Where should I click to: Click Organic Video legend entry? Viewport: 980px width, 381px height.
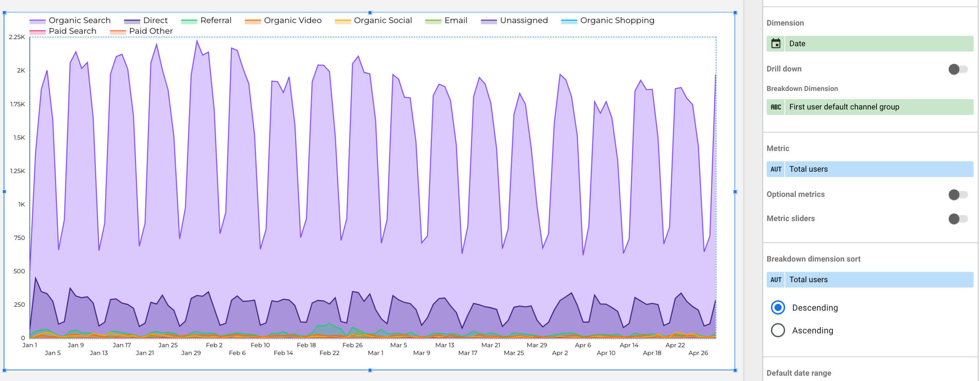pyautogui.click(x=283, y=21)
